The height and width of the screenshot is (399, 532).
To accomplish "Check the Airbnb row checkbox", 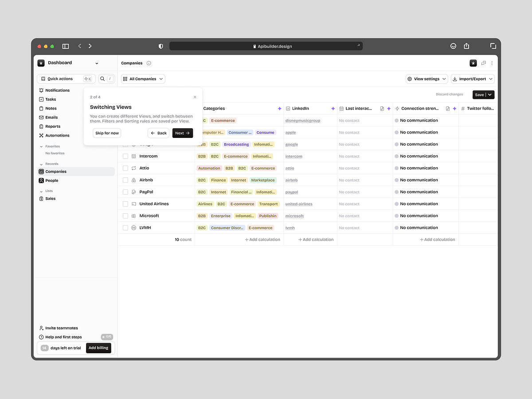I will [x=125, y=180].
